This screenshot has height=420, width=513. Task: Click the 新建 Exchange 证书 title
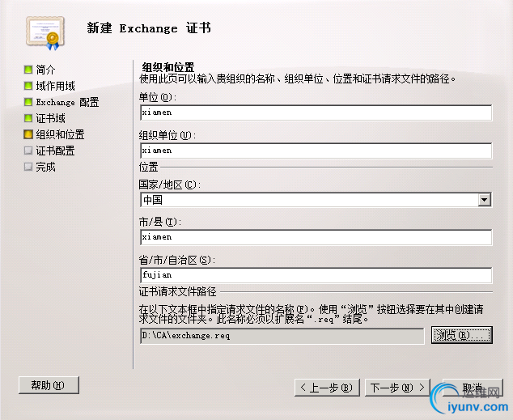tap(149, 28)
